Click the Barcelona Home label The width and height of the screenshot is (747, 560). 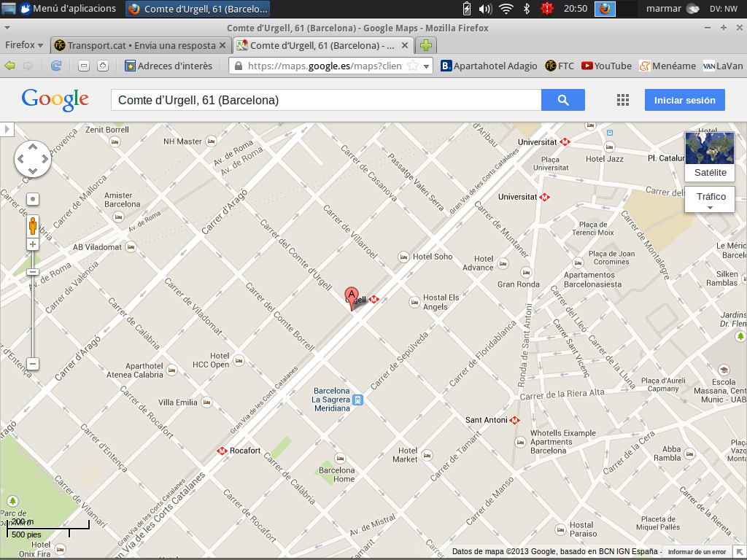pyautogui.click(x=337, y=475)
